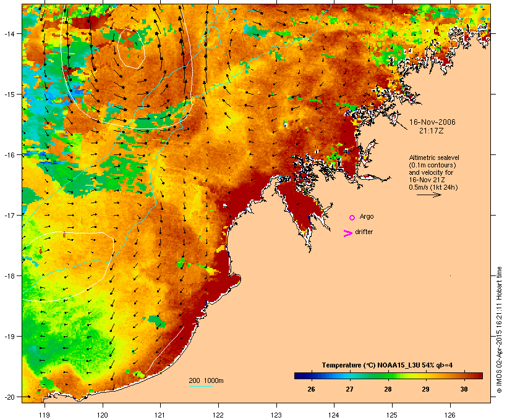The height and width of the screenshot is (420, 507).
Task: Click the '123' longitude axis label
Action: click(276, 415)
